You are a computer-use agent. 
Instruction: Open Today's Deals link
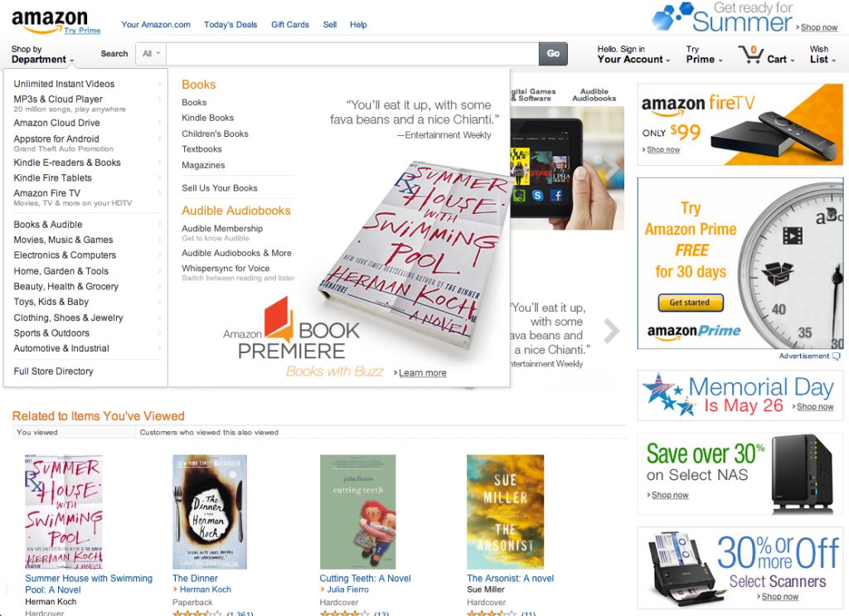(230, 24)
